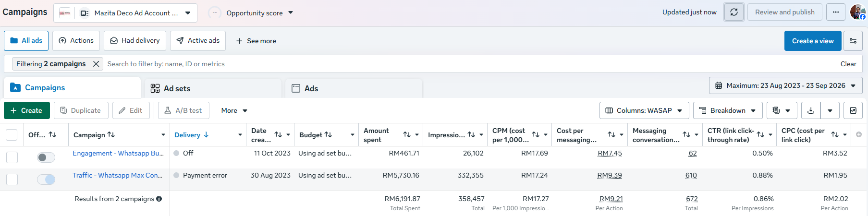Click the Opportunity score circle icon
The height and width of the screenshot is (216, 868).
point(214,13)
